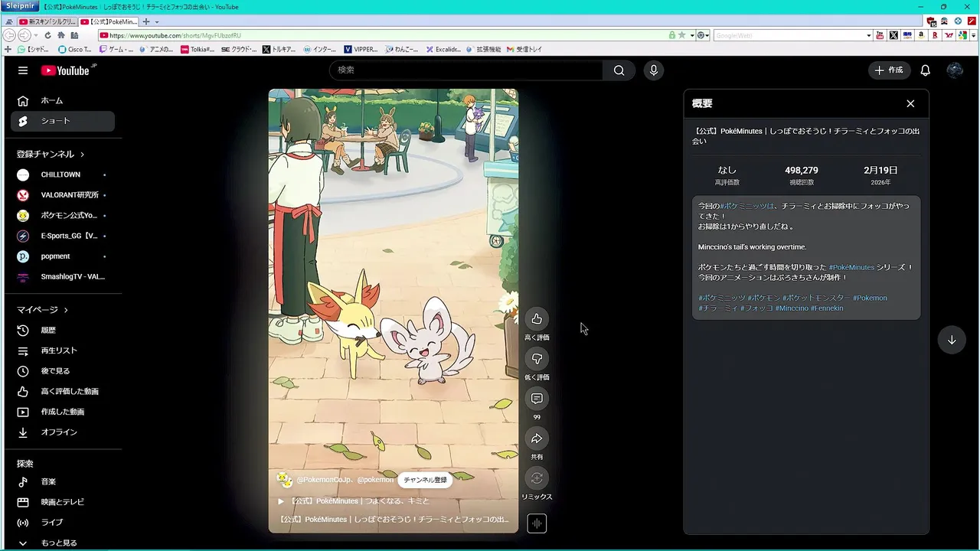This screenshot has width=980, height=551.
Task: Click the #Fennekin hashtag
Action: pos(827,308)
